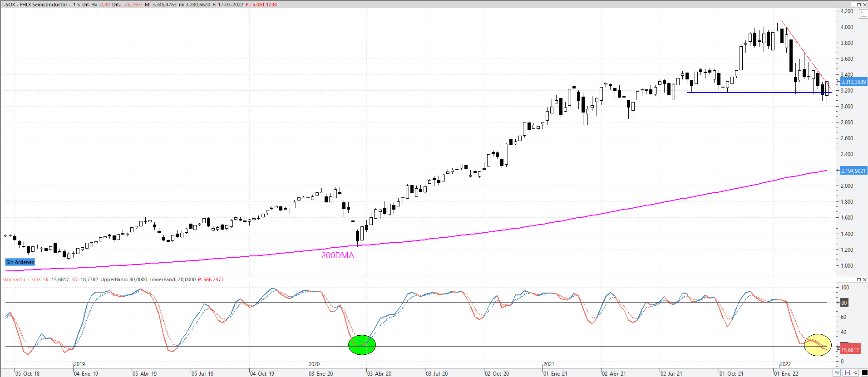Click the blue zigzag indicator icon at bottom right
Image resolution: width=868 pixels, height=377 pixels.
(837, 372)
